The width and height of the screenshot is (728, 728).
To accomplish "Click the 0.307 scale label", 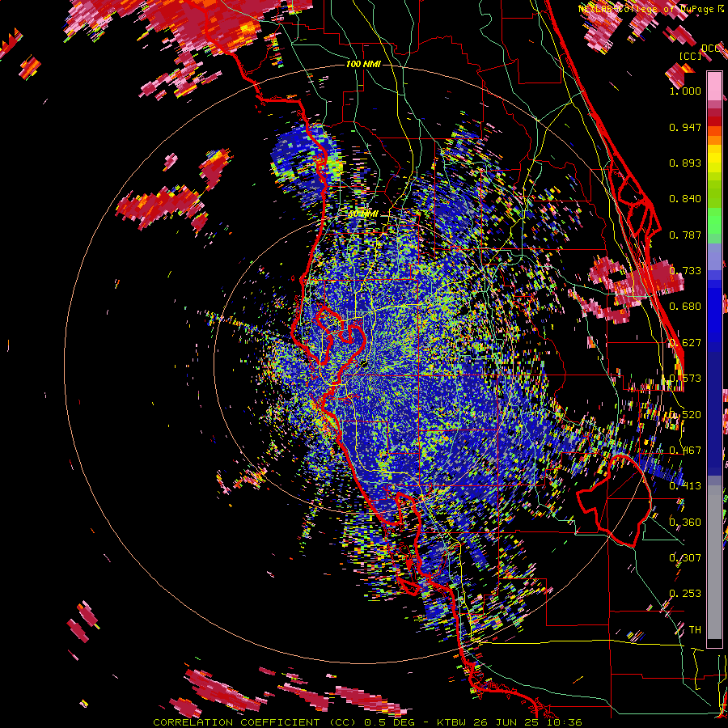I will point(685,557).
